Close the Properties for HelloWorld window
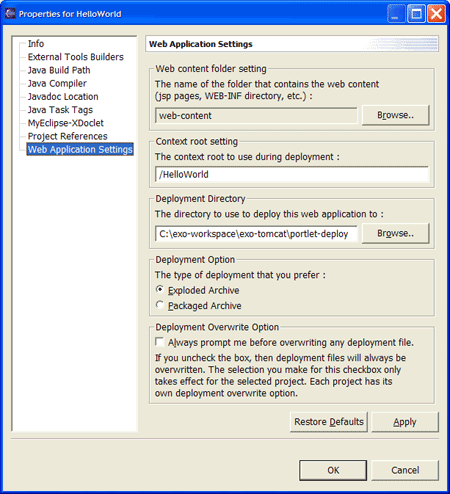 click(x=436, y=14)
